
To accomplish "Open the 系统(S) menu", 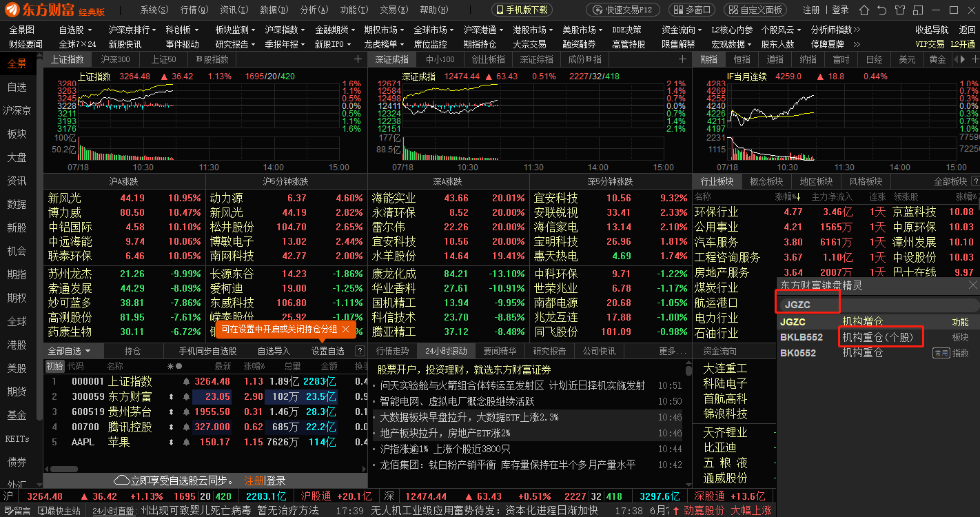I will [x=154, y=10].
